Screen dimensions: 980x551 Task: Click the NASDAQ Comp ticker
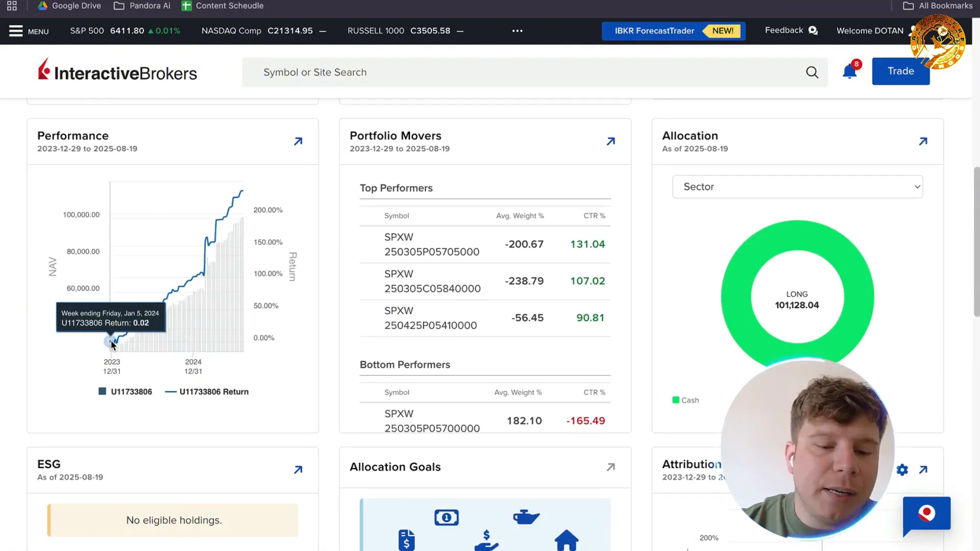pyautogui.click(x=263, y=31)
